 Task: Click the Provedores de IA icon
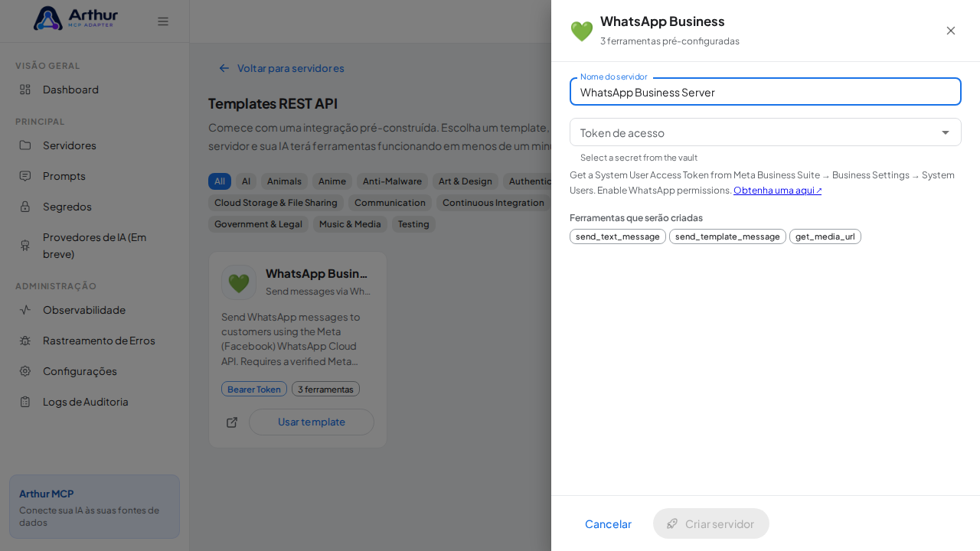(25, 245)
